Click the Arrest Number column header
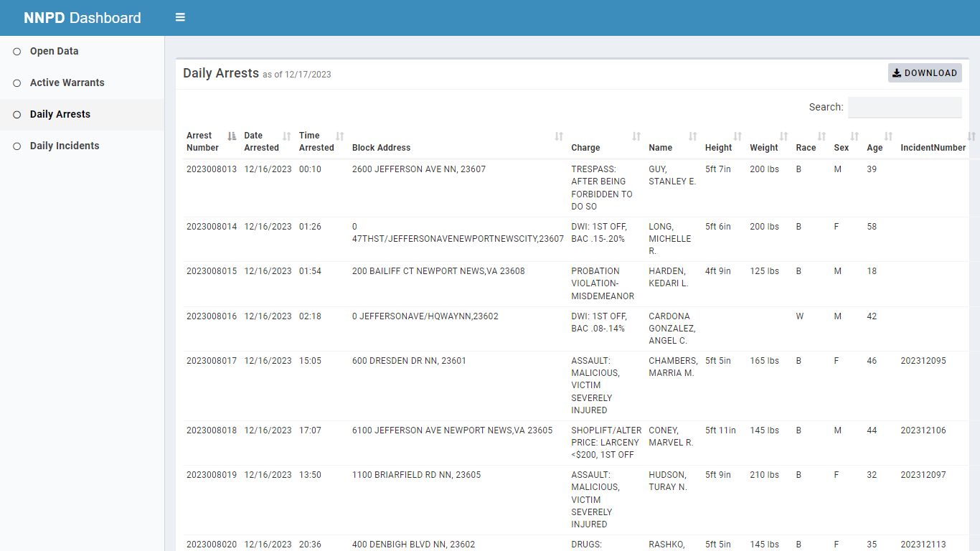Screen dimensions: 980x551 212,141
